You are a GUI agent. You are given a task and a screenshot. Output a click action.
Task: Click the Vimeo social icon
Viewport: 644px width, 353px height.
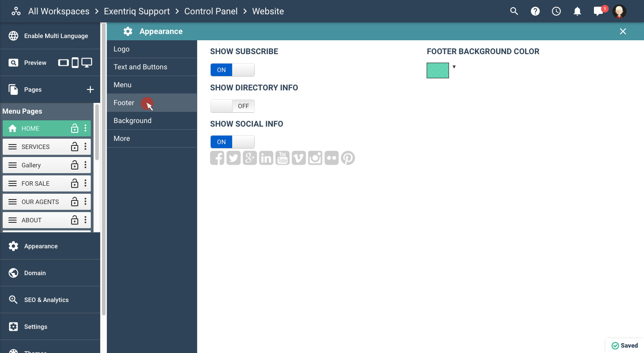click(299, 158)
